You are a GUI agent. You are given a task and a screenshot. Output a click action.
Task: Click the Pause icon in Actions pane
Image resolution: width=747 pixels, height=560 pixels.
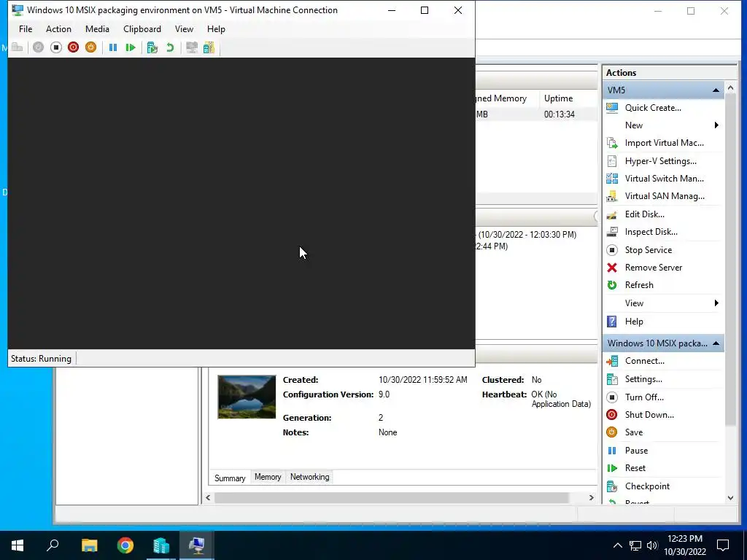click(x=612, y=451)
